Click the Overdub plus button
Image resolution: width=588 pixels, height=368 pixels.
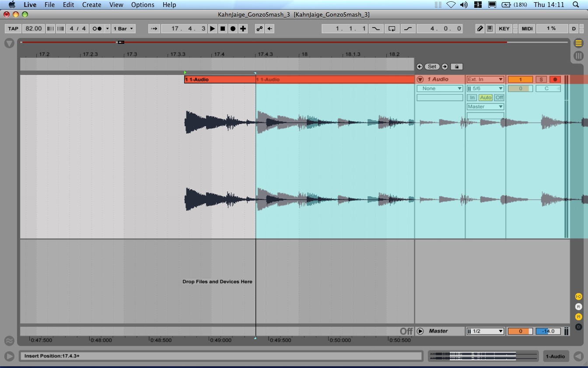[243, 28]
